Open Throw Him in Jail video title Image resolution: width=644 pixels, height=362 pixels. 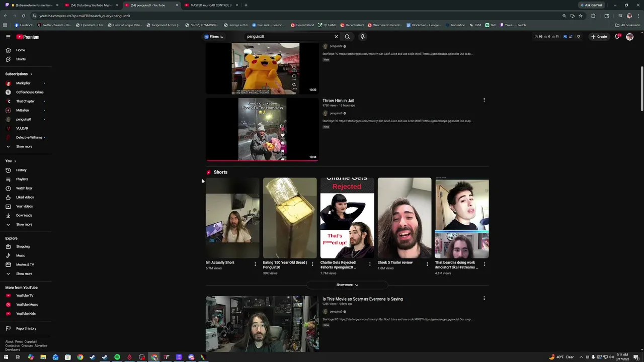[338, 101]
